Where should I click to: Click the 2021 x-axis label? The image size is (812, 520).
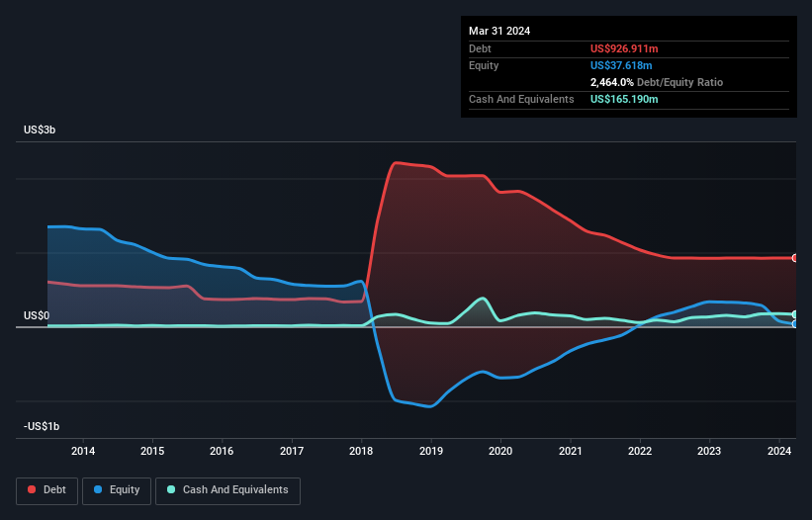tap(570, 451)
